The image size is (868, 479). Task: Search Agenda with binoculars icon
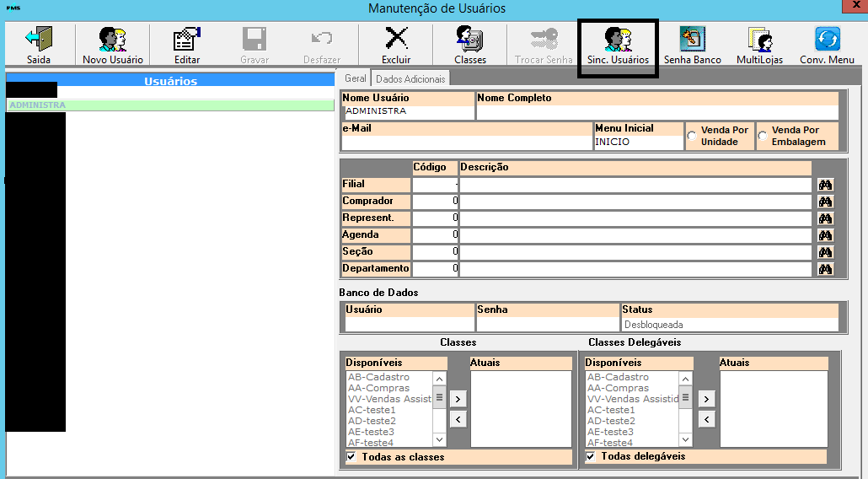tap(825, 235)
